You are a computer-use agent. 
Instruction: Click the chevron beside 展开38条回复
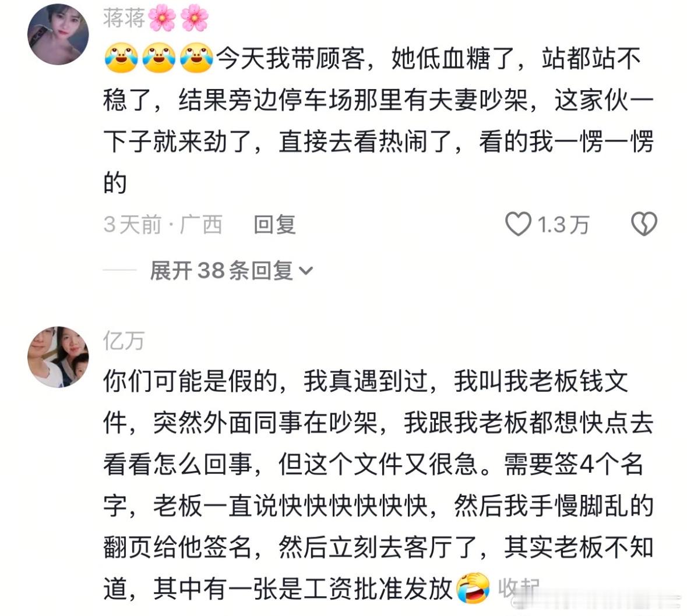pyautogui.click(x=306, y=271)
